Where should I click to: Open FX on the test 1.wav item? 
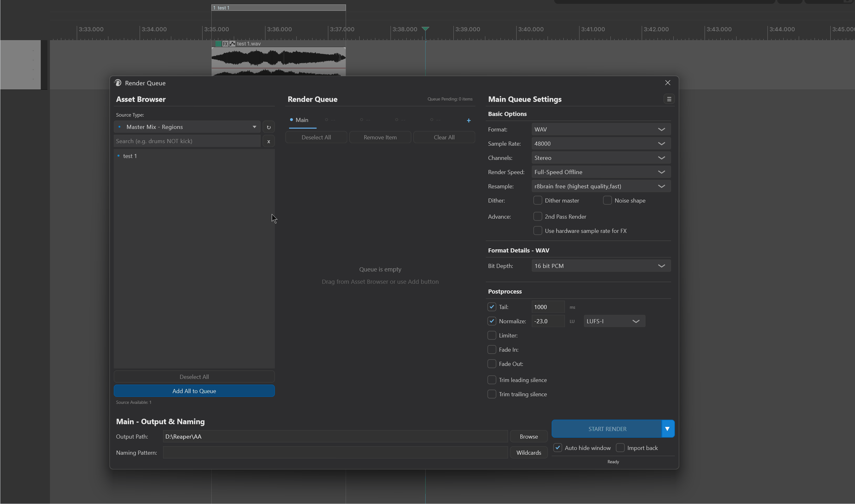pyautogui.click(x=225, y=44)
